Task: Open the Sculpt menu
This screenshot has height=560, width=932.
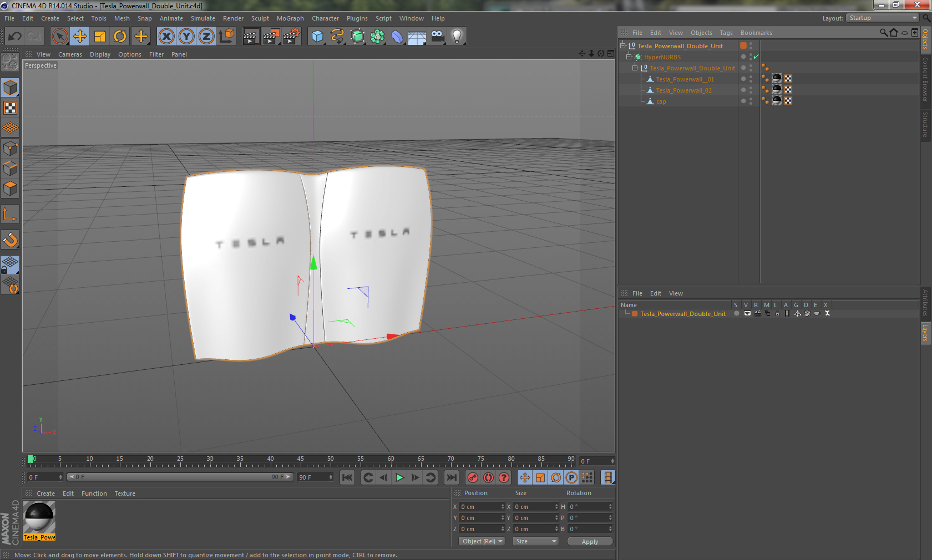Action: 260,18
